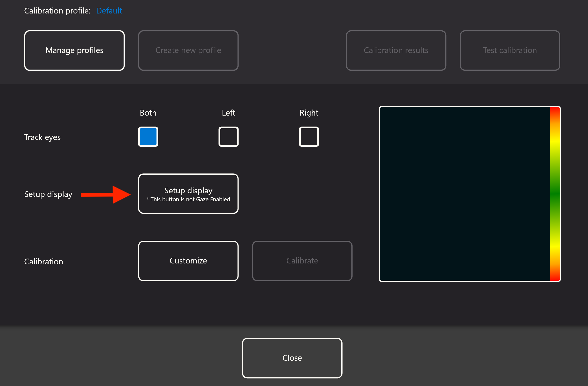Screen dimensions: 588x386
Task: Click the color gradient distance bar
Action: pos(555,194)
